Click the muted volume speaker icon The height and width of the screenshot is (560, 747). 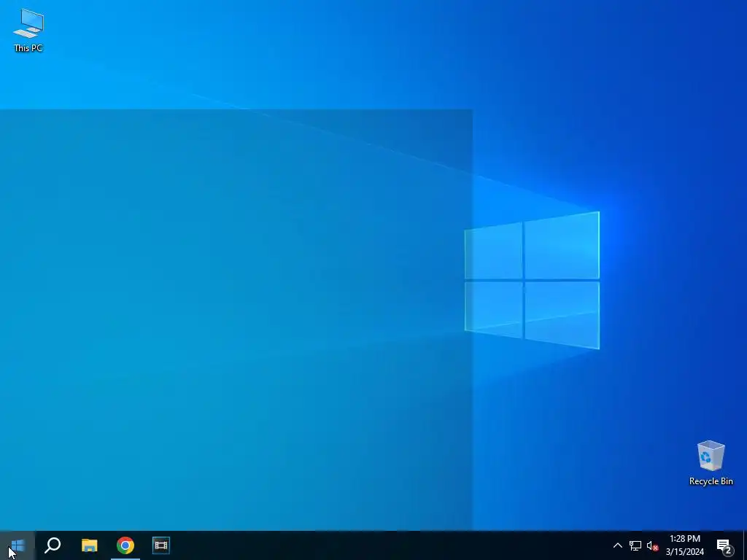(x=652, y=545)
